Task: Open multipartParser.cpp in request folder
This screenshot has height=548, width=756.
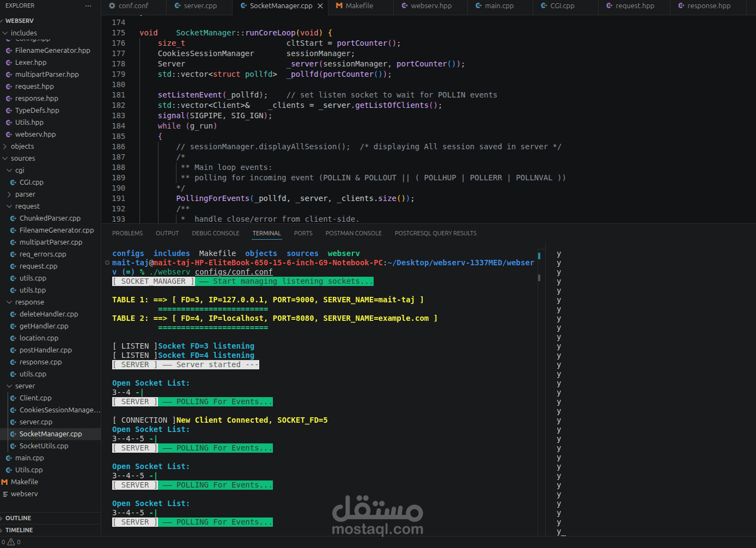Action: point(50,242)
